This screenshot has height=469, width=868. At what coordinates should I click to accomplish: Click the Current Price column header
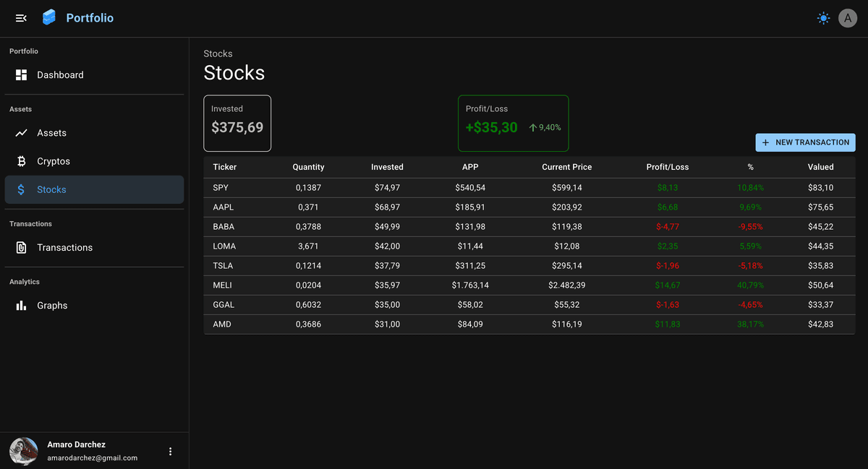click(x=567, y=167)
